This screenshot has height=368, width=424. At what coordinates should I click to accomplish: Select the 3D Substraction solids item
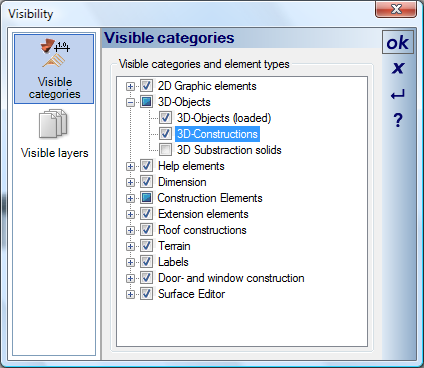pyautogui.click(x=229, y=150)
